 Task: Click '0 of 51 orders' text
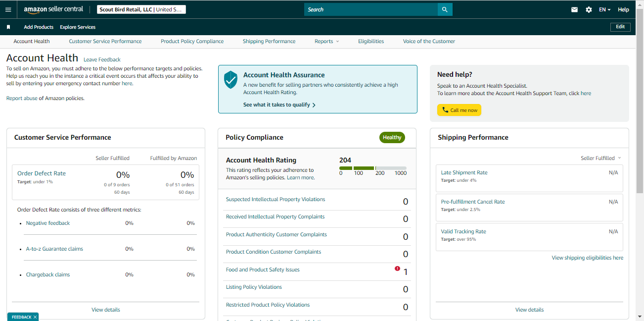[x=180, y=185]
